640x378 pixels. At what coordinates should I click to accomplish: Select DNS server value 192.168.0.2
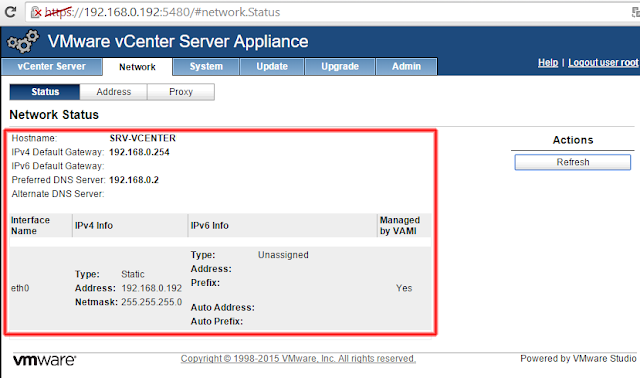[134, 180]
